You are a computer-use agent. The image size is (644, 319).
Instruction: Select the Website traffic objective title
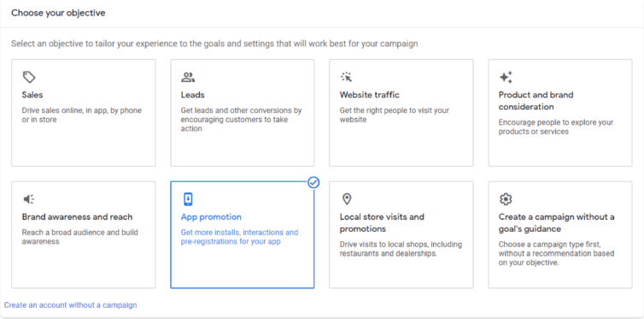369,95
